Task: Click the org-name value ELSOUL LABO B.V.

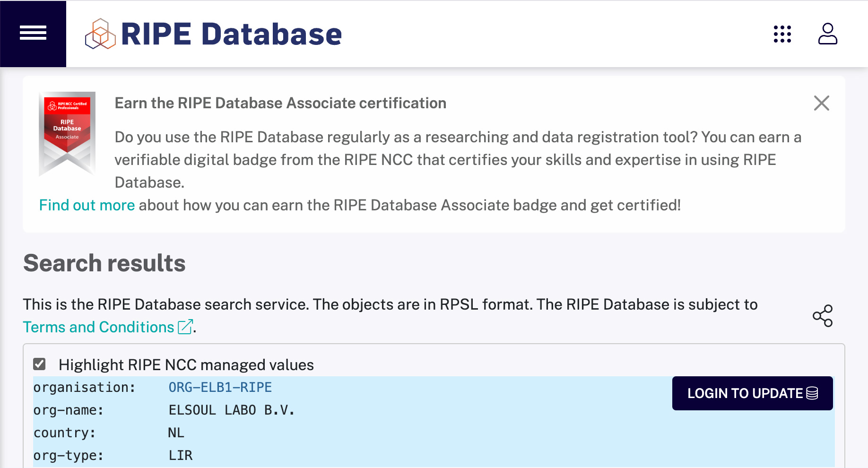Action: tap(231, 410)
